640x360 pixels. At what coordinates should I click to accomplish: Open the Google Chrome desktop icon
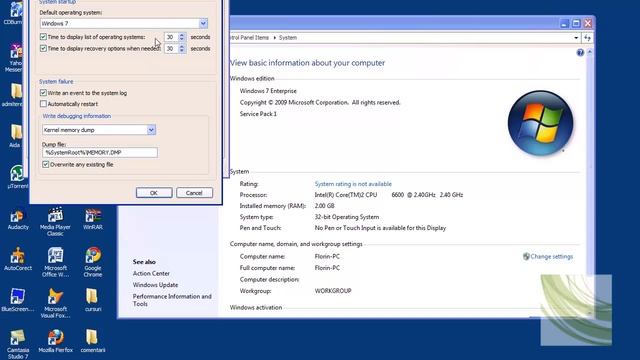tap(93, 262)
